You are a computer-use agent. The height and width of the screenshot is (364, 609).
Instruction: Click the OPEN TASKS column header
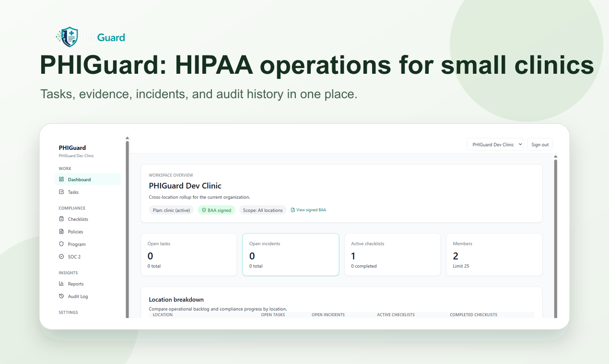(273, 315)
